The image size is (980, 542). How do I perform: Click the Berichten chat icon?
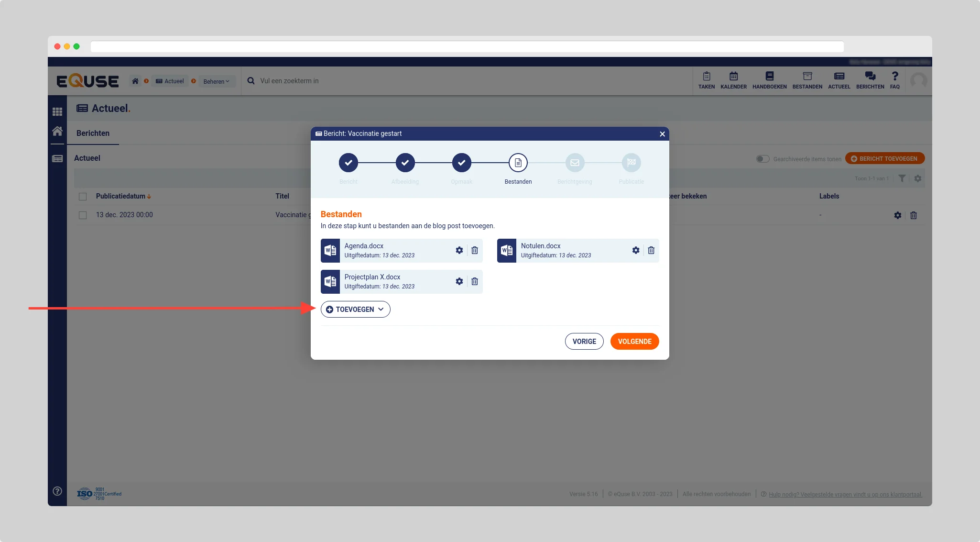(x=870, y=80)
